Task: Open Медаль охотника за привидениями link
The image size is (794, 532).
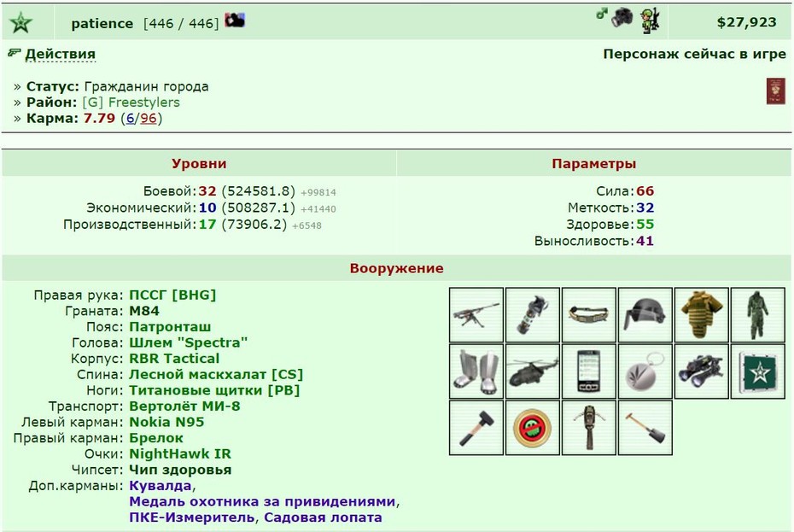Action: coord(262,501)
